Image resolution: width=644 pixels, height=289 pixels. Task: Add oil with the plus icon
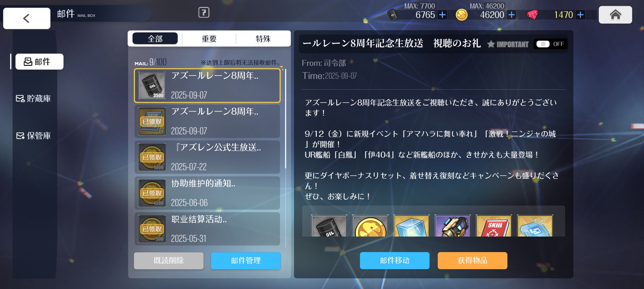(442, 15)
